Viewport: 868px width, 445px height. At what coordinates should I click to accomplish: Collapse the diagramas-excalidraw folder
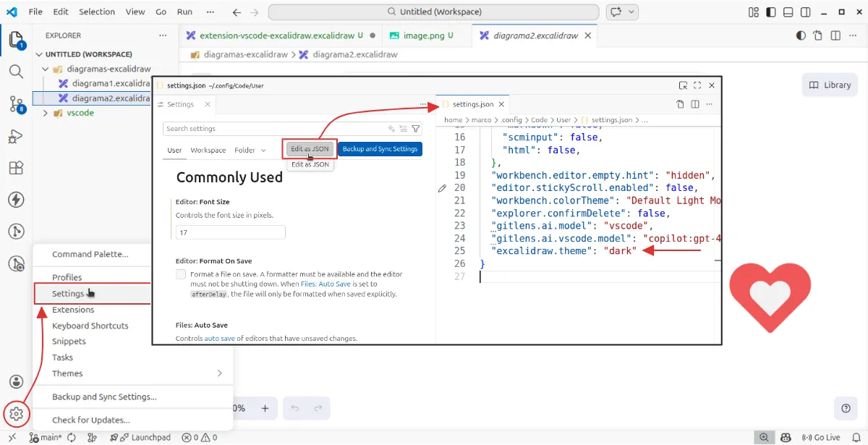(x=46, y=69)
